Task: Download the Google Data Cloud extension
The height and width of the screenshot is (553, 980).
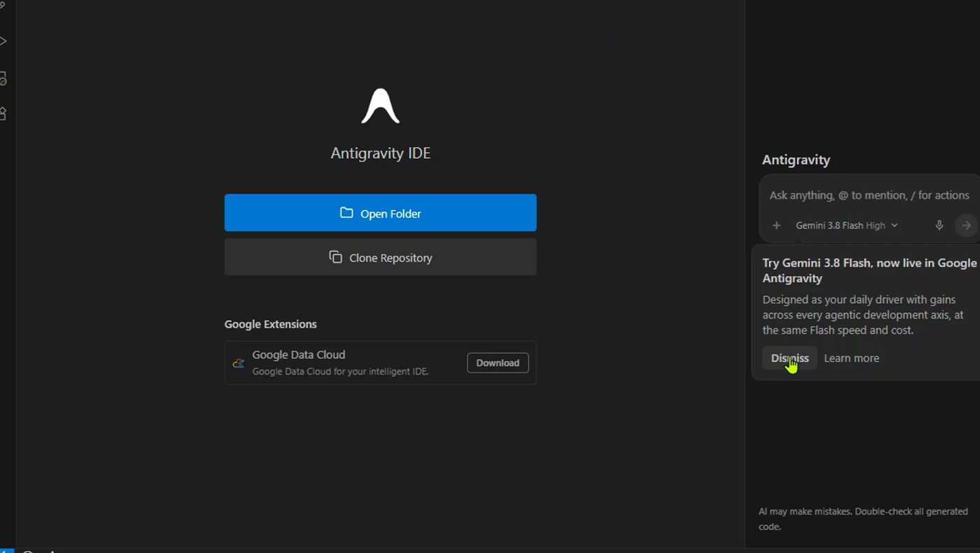Action: click(498, 363)
